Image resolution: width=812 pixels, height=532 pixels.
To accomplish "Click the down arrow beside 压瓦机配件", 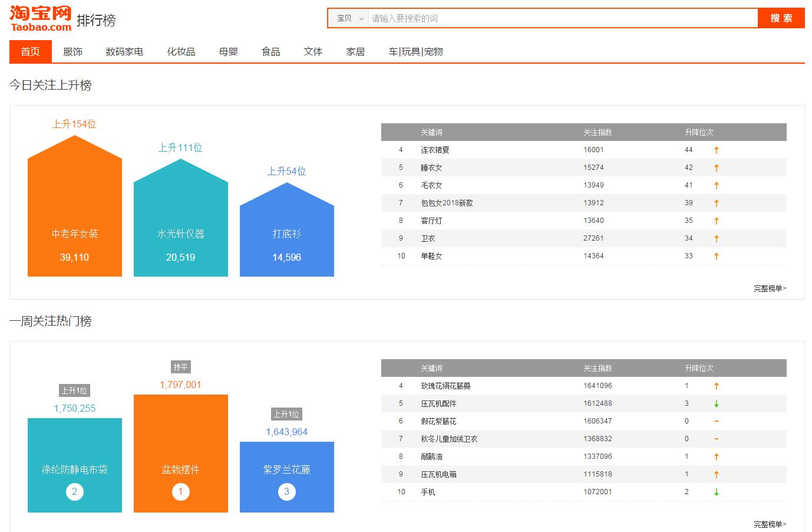I will pyautogui.click(x=716, y=403).
